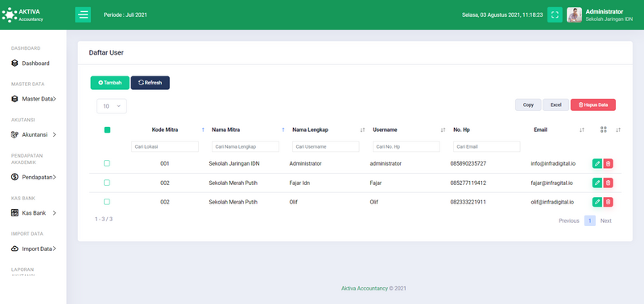Click the Sekolah Jaringan IDN cell

(233, 164)
